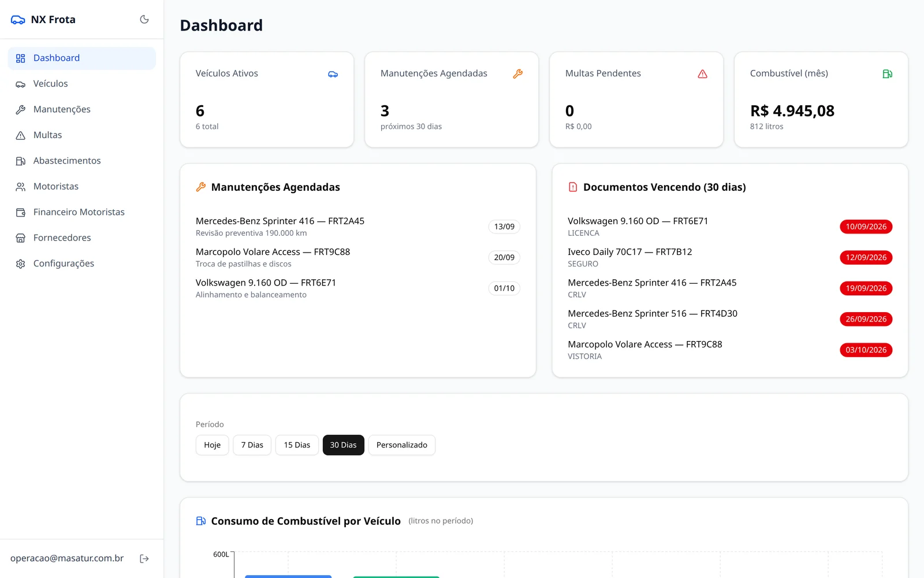924x578 pixels.
Task: Click the Abastecimentos fuel pump icon in sidebar
Action: [21, 161]
